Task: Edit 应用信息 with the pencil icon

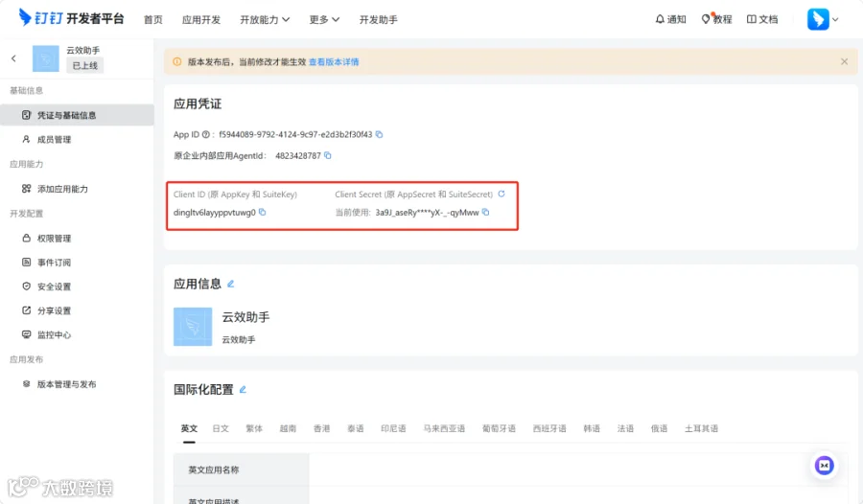Action: click(230, 284)
